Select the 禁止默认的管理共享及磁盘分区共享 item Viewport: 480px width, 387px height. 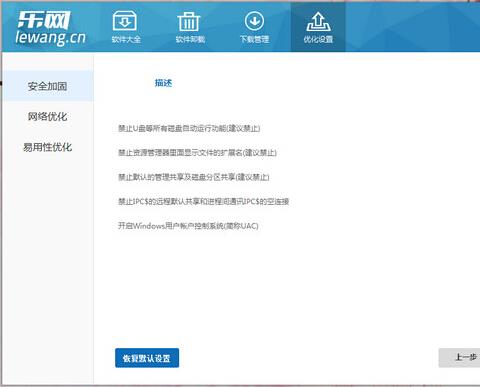194,177
